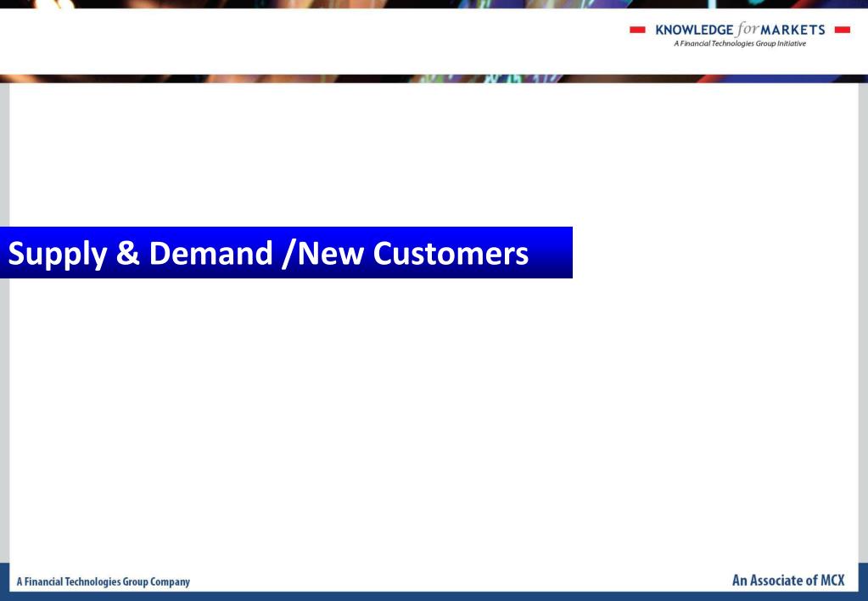Viewport: 868px width, 601px height.
Task: Select the 'Supply & Demand /New Customers' title
Action: point(268,253)
